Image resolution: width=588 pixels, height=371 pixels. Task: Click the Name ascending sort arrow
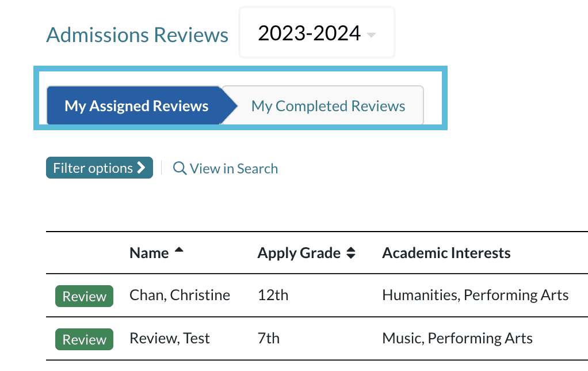click(x=179, y=250)
